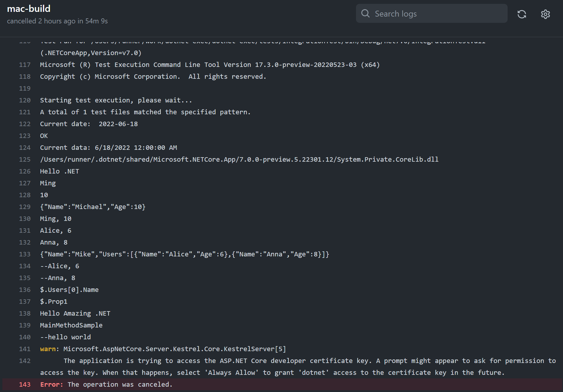
Task: Click the mac-build job title
Action: 29,9
